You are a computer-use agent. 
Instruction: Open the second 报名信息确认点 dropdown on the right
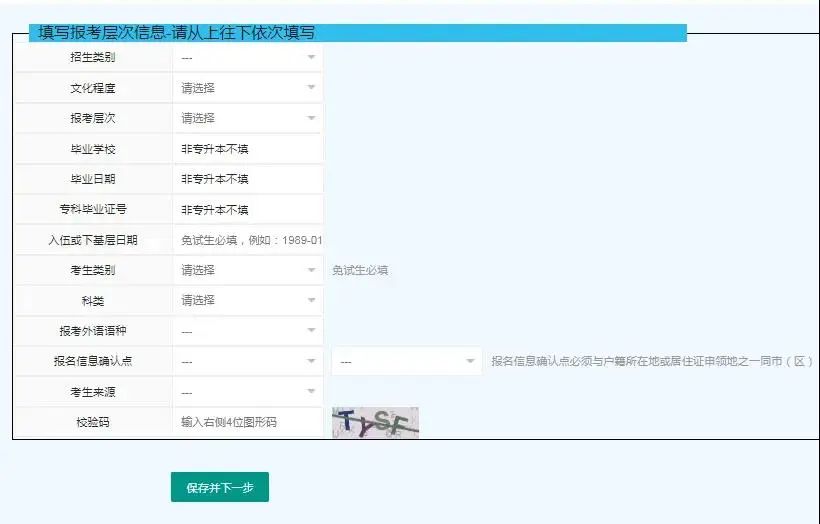[407, 361]
